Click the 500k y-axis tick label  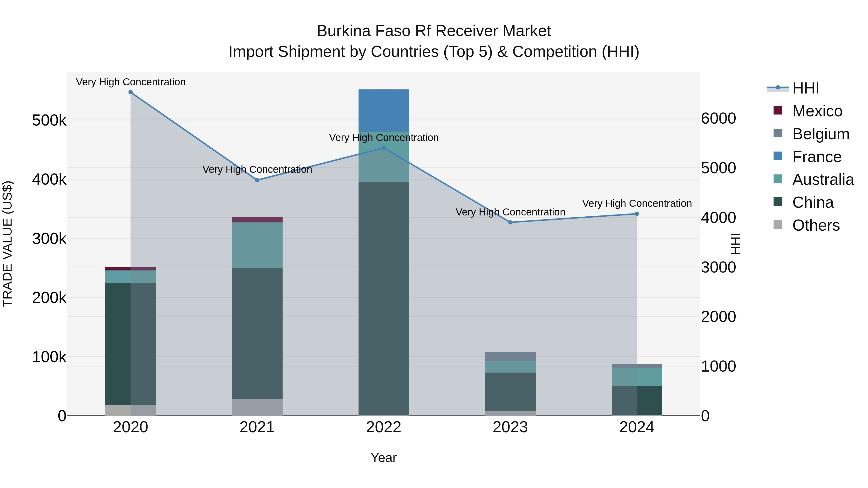(49, 120)
